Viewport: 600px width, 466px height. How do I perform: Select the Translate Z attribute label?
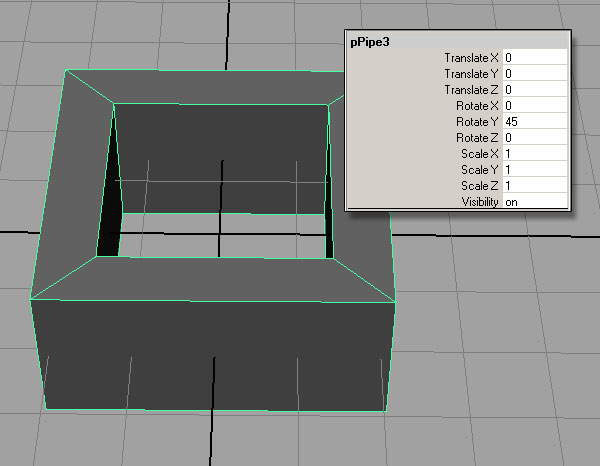click(x=471, y=90)
